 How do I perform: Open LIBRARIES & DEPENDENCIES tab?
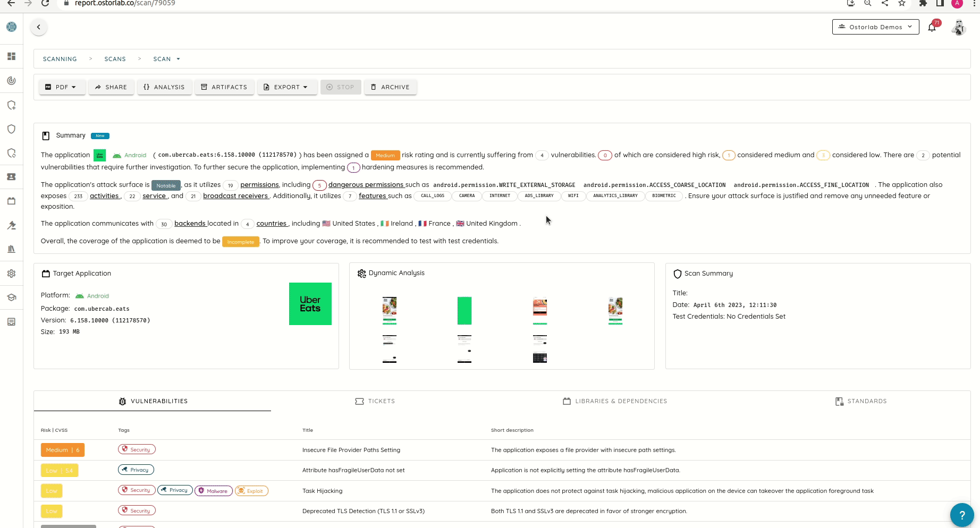point(615,401)
